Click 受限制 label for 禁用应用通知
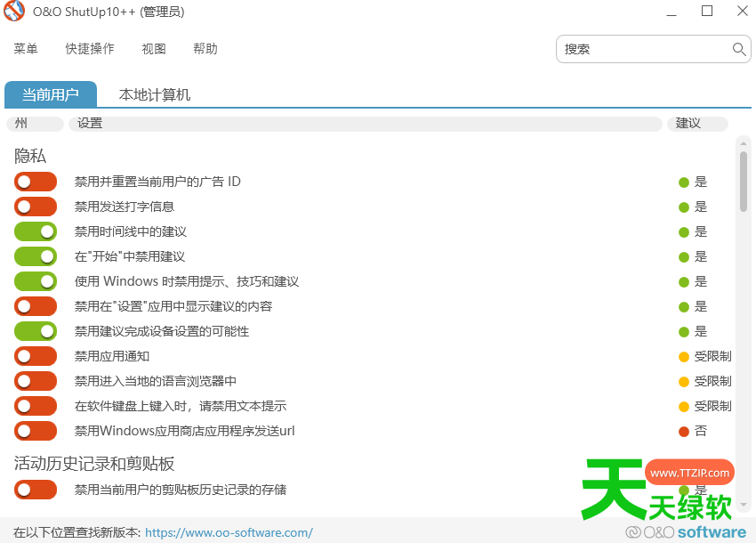This screenshot has width=756, height=543. [712, 357]
